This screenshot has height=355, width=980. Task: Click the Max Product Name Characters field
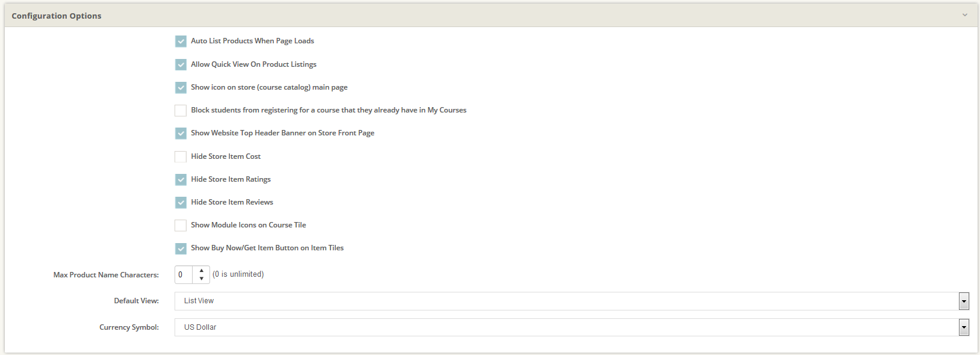[x=184, y=275]
